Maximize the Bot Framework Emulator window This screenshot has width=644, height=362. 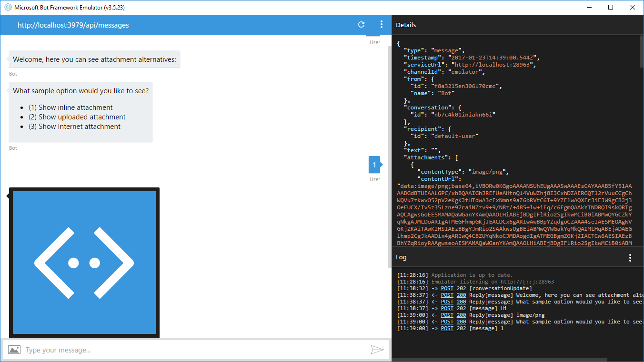[611, 7]
